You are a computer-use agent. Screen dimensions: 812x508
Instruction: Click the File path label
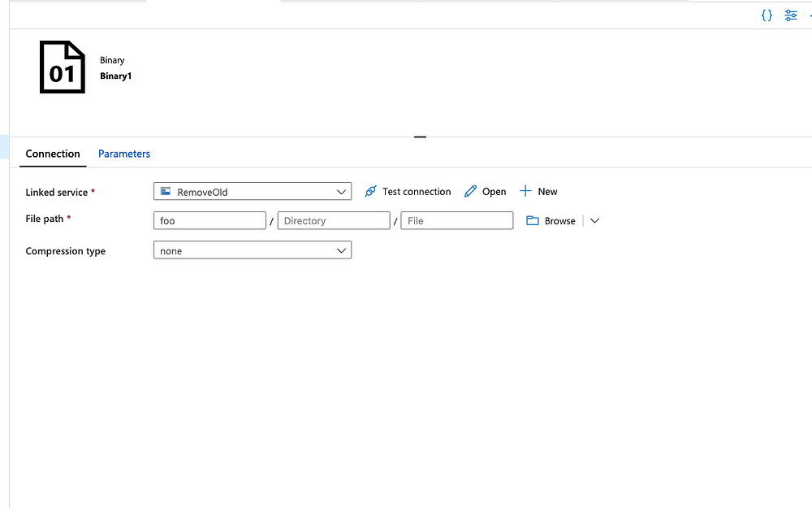point(45,219)
